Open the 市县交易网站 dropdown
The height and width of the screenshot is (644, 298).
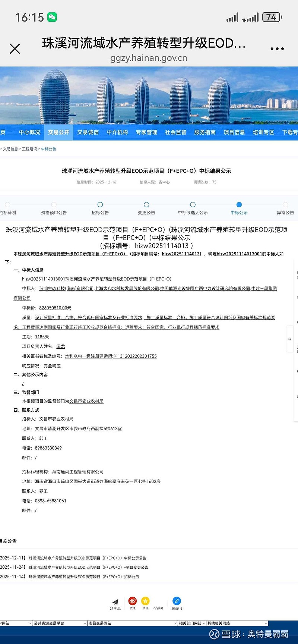pyautogui.click(x=133, y=623)
